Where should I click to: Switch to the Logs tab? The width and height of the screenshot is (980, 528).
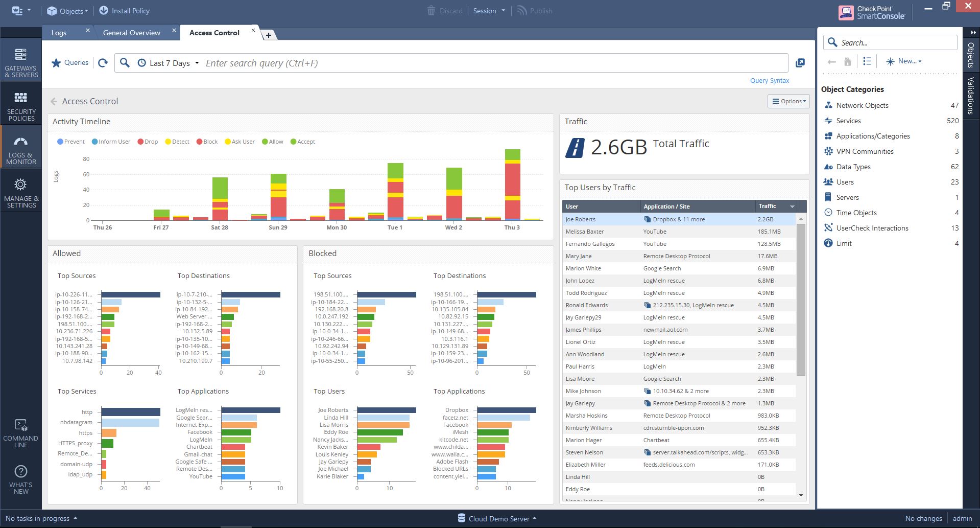[59, 33]
